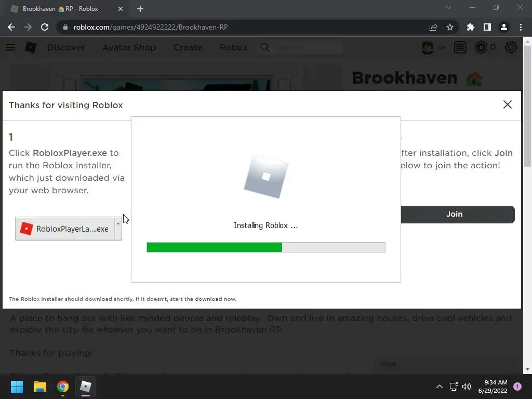Click the Installing Roblox progress bar
532x399 pixels.
pos(265,247)
